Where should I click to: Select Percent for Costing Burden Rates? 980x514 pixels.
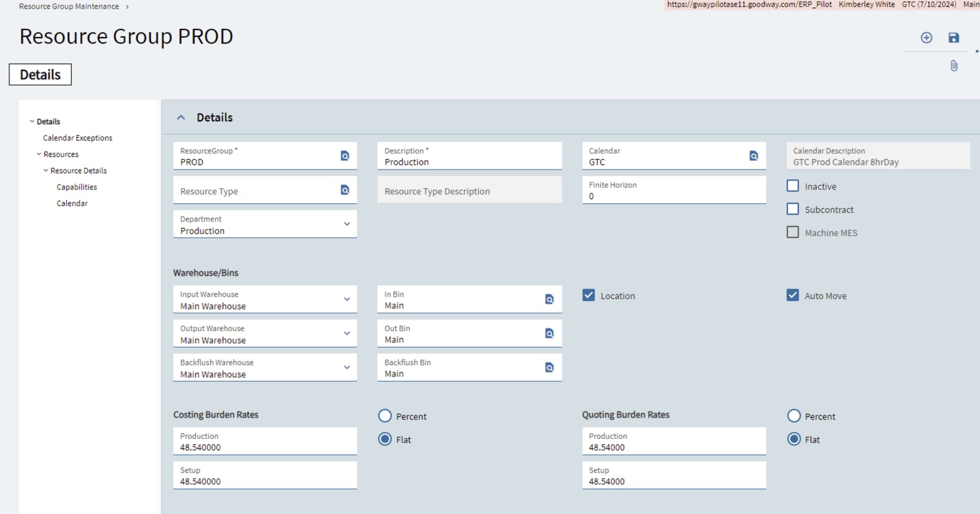(385, 416)
